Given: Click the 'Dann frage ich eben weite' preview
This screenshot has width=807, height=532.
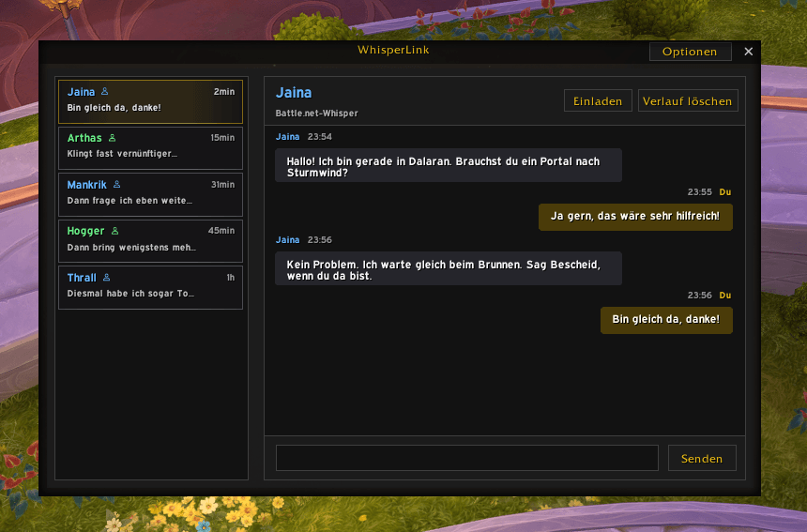Looking at the screenshot, I should point(129,201).
